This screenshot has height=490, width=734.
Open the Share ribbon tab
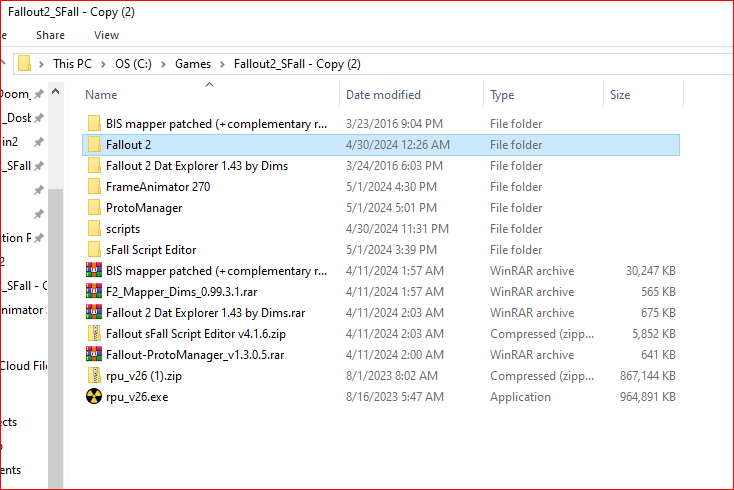(x=51, y=35)
